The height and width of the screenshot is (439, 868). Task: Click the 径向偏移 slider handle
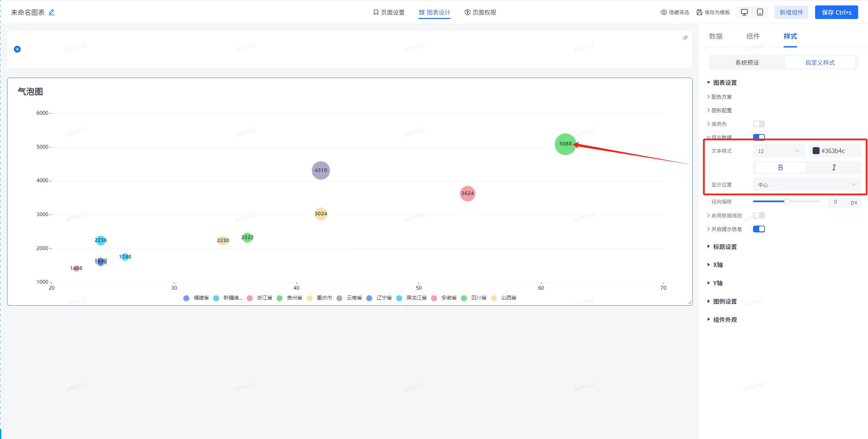pyautogui.click(x=787, y=202)
